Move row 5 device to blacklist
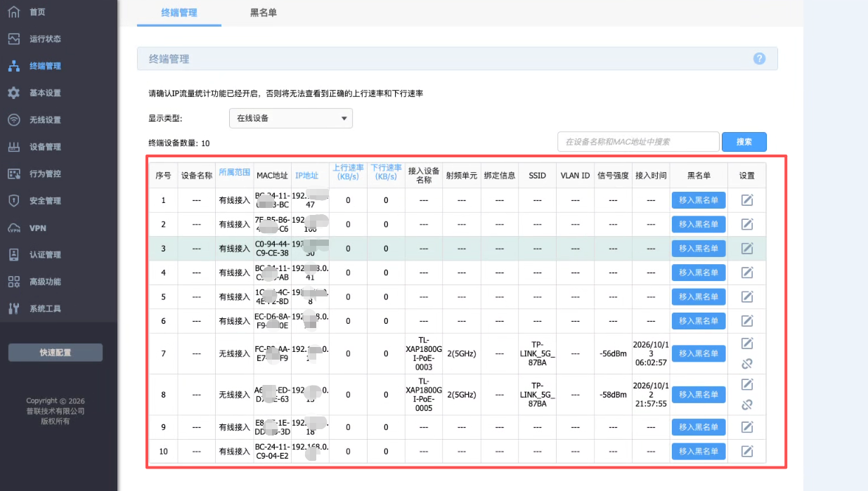The image size is (868, 491). (699, 296)
